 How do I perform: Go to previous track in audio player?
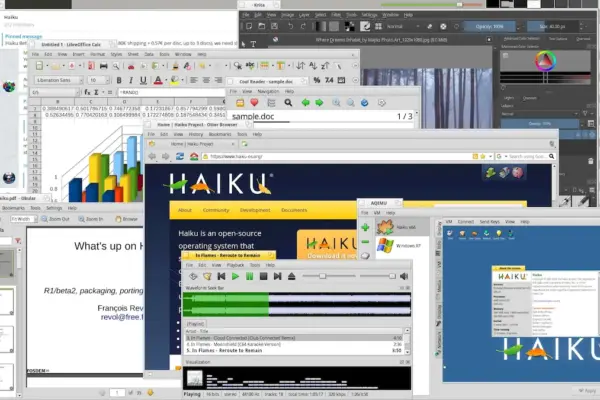pyautogui.click(x=221, y=276)
